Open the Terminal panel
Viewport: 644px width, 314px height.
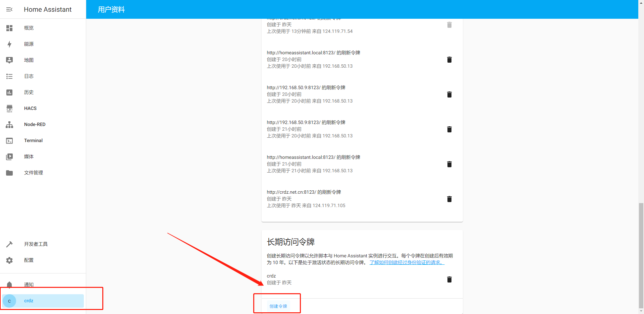[33, 140]
